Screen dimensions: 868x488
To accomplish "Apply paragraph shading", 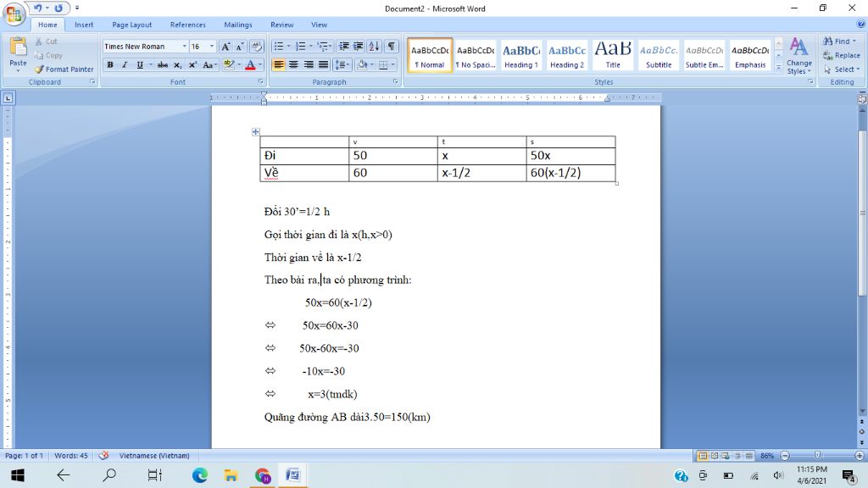I will pyautogui.click(x=362, y=64).
